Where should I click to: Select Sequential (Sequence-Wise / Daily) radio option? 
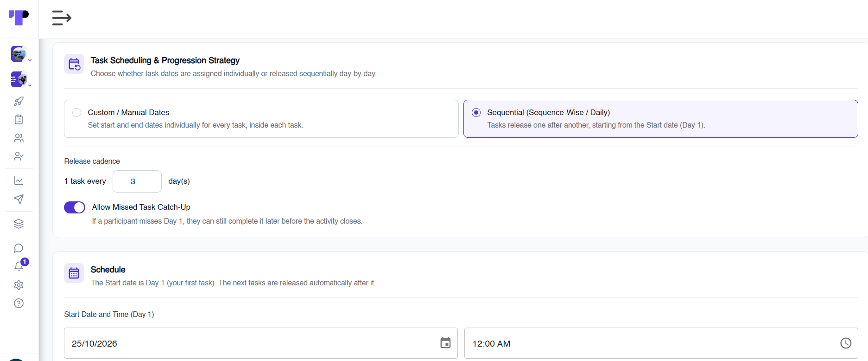pos(476,112)
